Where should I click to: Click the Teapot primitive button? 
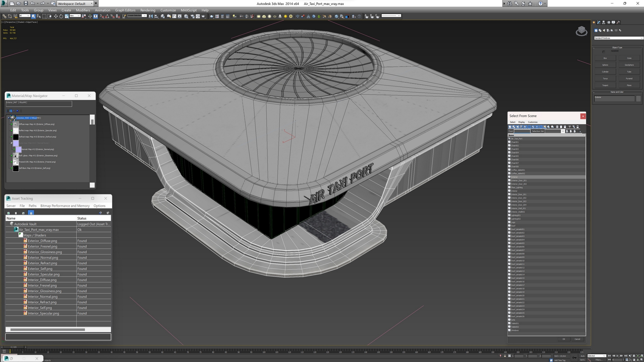605,85
